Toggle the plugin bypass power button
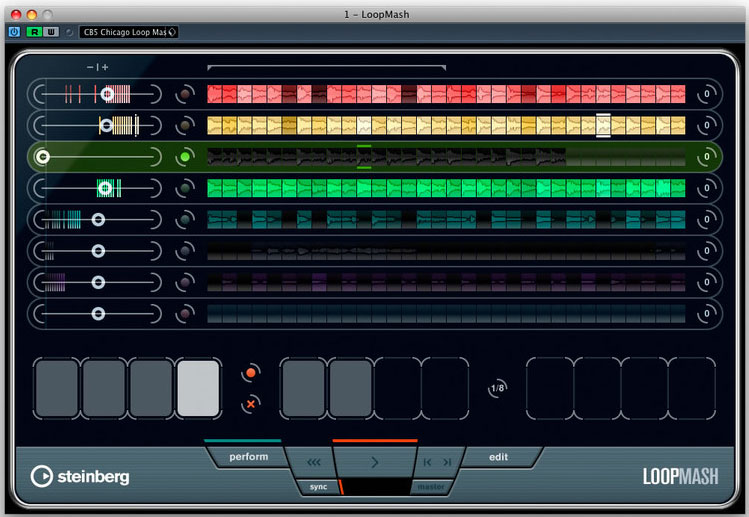 point(14,32)
